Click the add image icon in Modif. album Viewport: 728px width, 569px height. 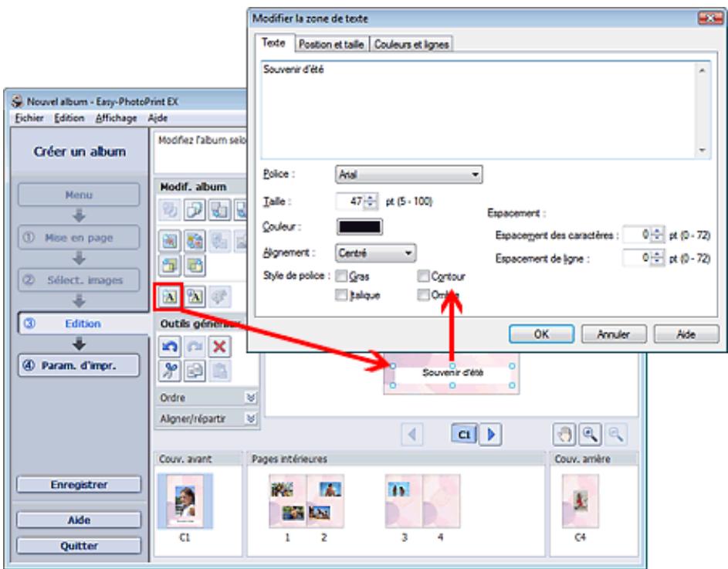click(x=170, y=241)
